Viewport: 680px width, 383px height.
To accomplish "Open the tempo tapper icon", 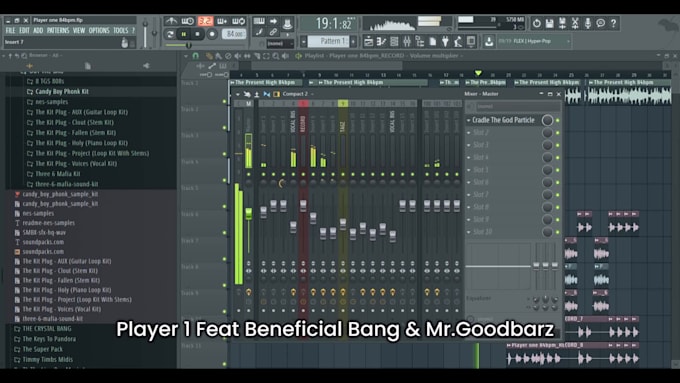I will [458, 42].
